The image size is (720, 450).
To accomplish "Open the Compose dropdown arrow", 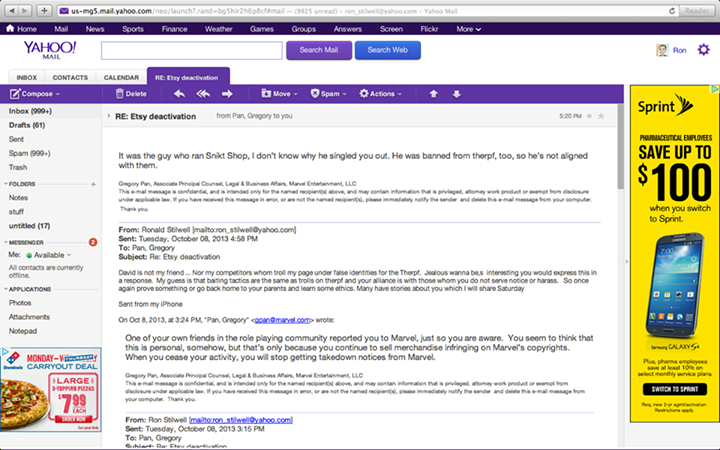I will [x=57, y=94].
